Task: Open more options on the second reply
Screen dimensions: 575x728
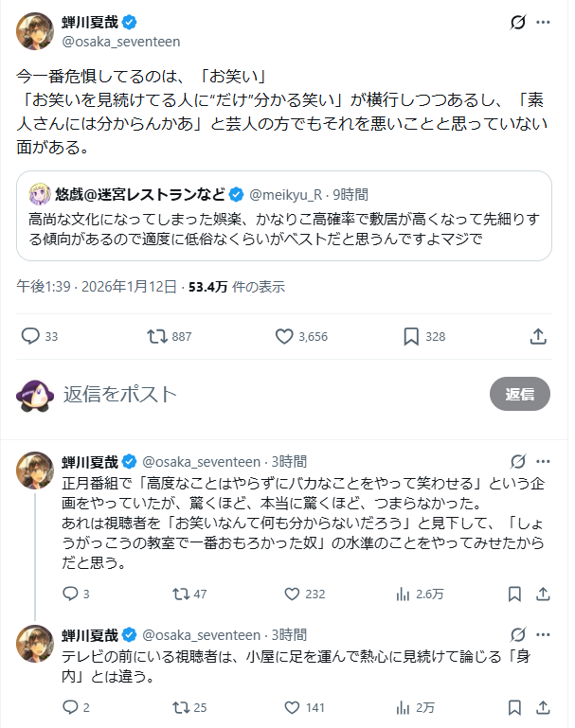Action: click(543, 634)
